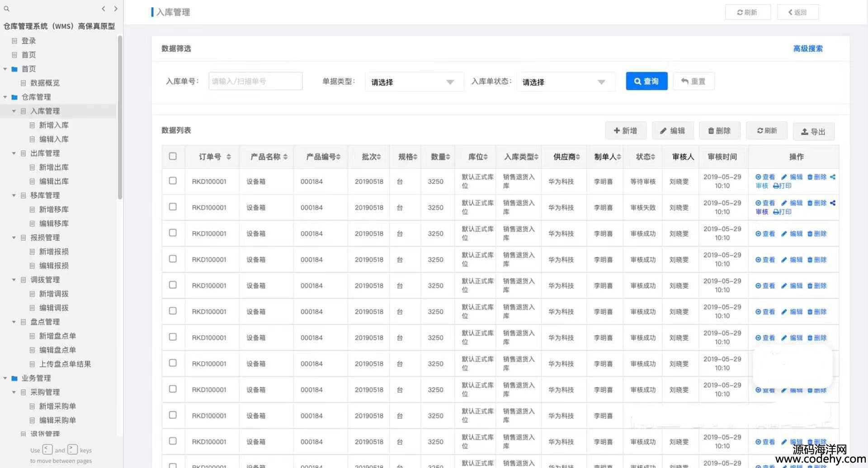
Task: Open 上传盘点单结果 page in sidebar
Action: tap(65, 364)
